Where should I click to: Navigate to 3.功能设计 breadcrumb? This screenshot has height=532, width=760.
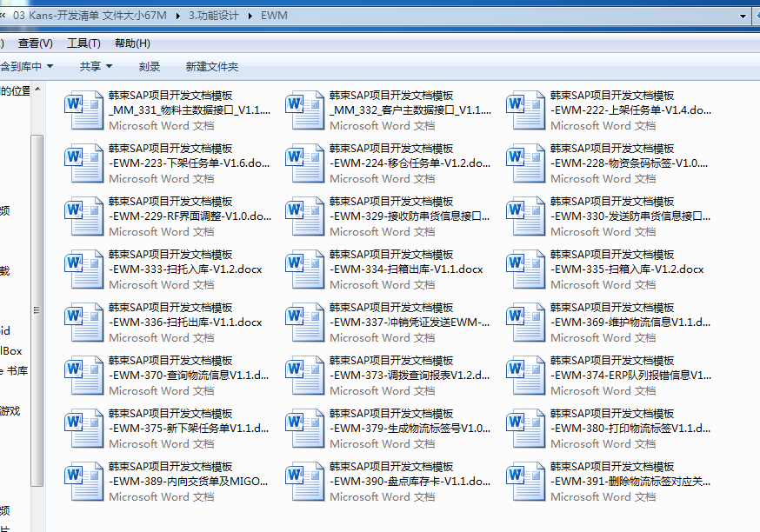[214, 16]
